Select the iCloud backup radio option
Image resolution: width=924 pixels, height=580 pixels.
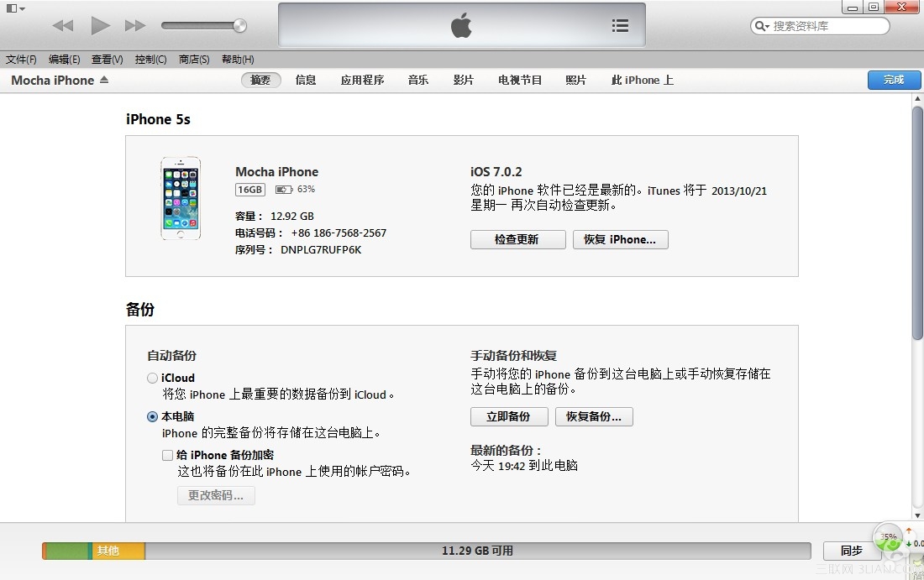pos(152,378)
